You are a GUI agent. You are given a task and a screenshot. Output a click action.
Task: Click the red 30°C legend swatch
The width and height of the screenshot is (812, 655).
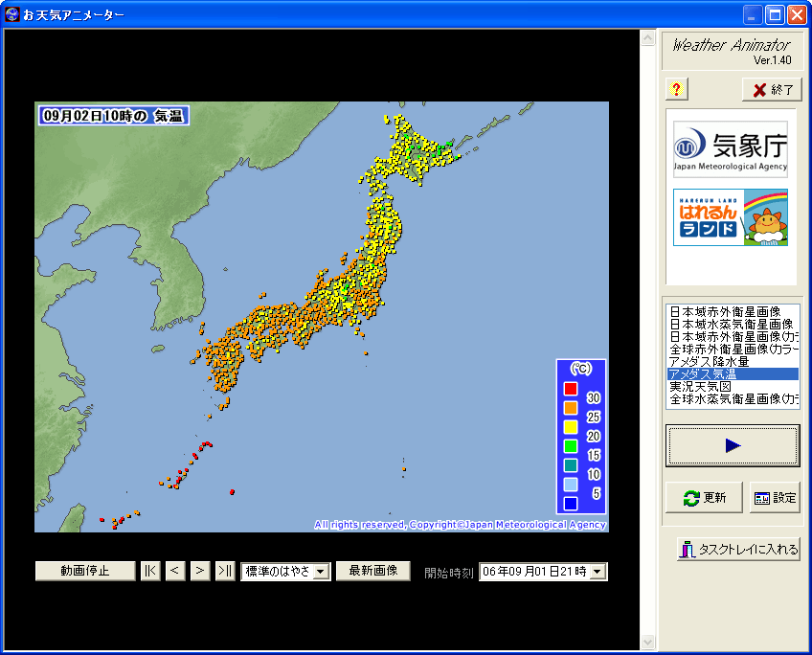pyautogui.click(x=571, y=389)
